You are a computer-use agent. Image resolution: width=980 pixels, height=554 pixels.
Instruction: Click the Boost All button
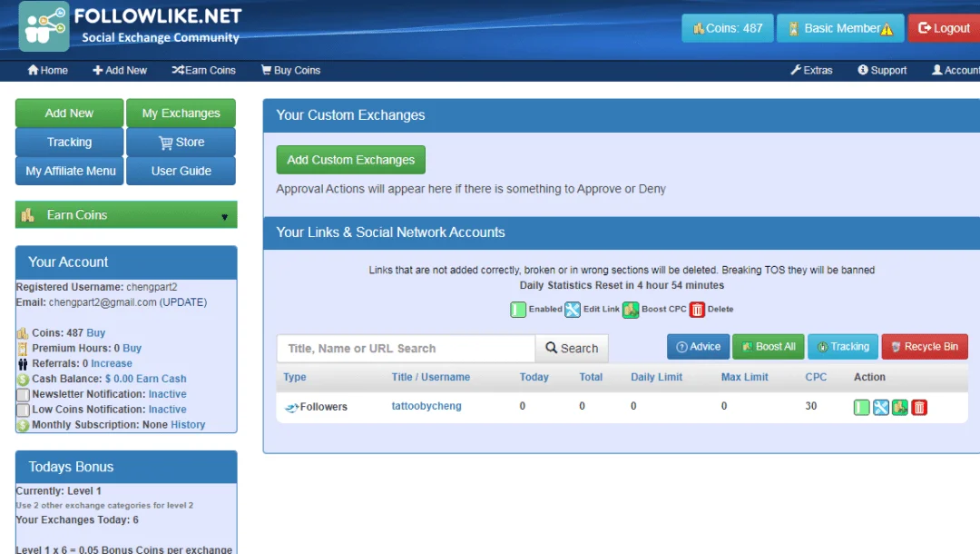pos(769,346)
